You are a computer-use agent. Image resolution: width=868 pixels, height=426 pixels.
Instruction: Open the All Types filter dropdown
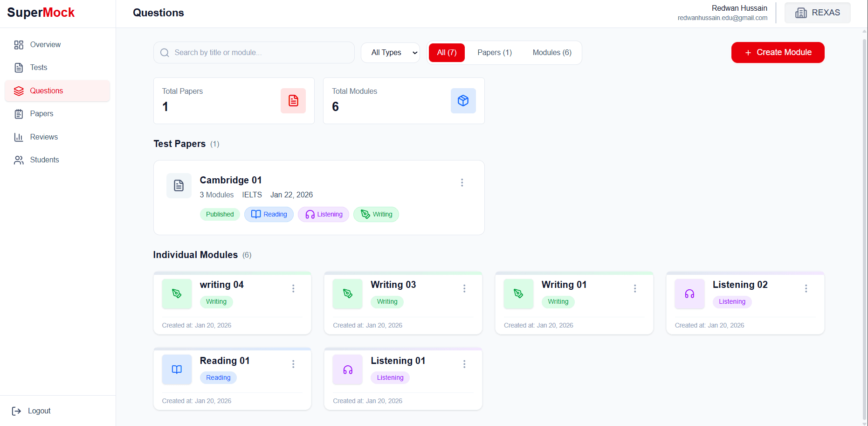pyautogui.click(x=390, y=52)
